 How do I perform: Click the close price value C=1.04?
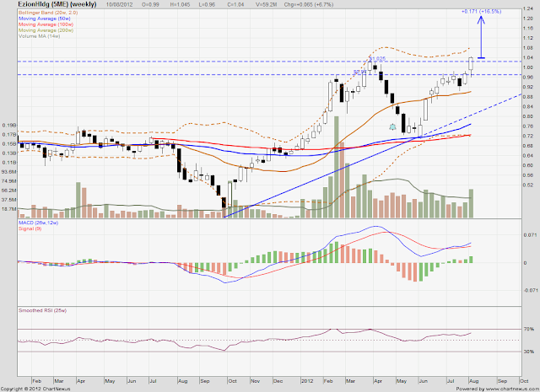236,5
